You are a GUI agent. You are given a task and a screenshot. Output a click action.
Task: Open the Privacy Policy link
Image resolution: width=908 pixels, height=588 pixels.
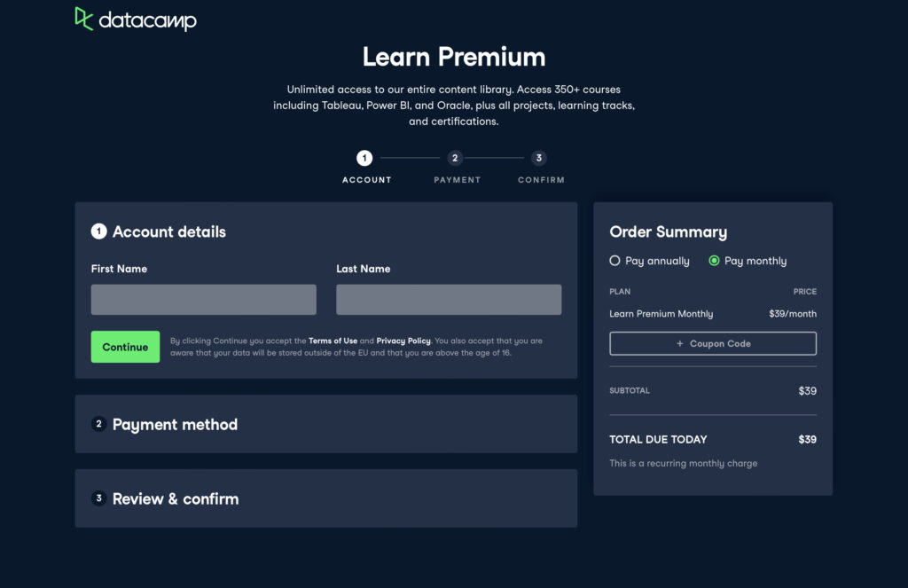(x=403, y=341)
